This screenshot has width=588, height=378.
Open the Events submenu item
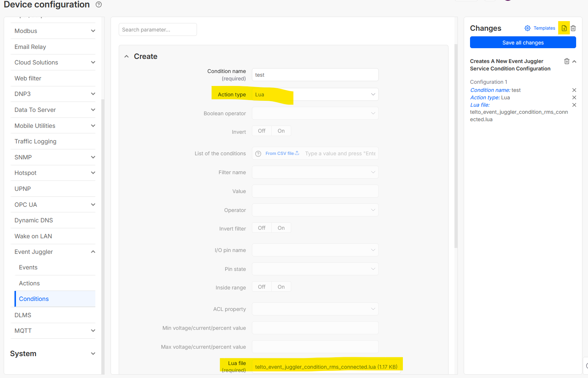click(x=28, y=267)
